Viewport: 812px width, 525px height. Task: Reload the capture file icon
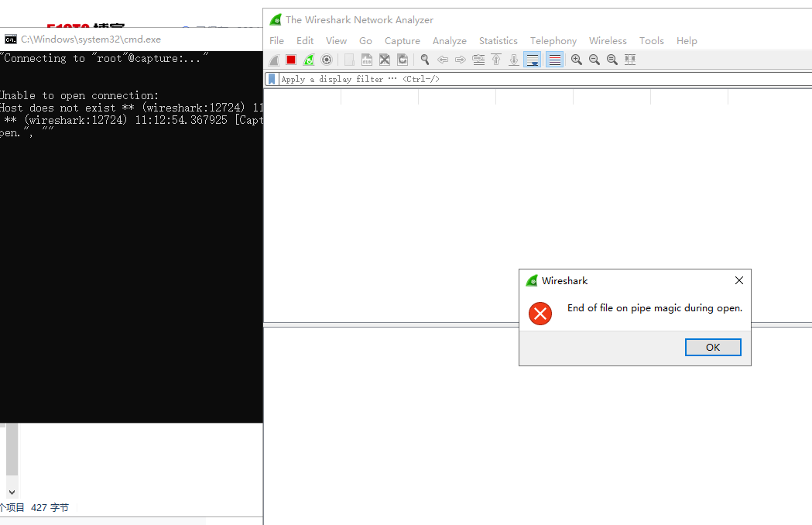403,60
